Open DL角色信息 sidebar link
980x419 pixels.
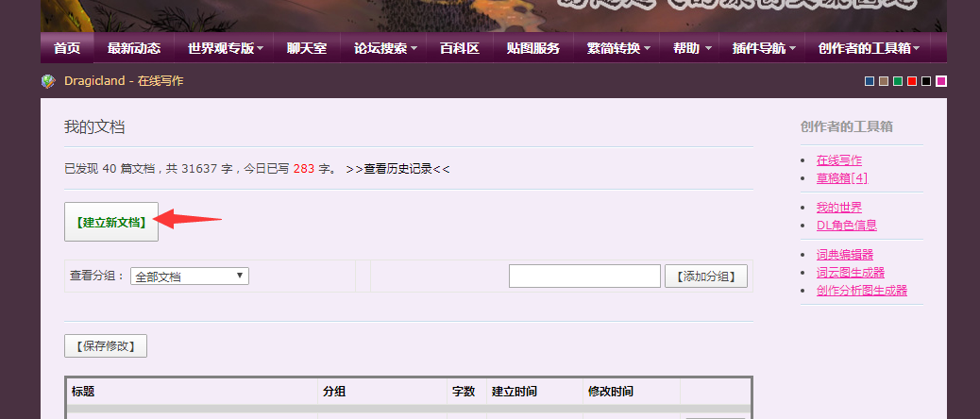tap(846, 226)
